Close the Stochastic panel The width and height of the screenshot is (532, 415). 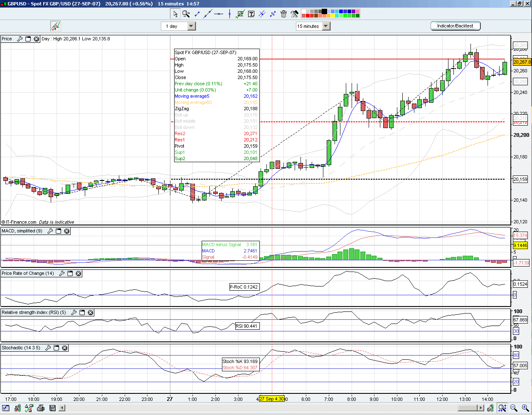click(65, 348)
